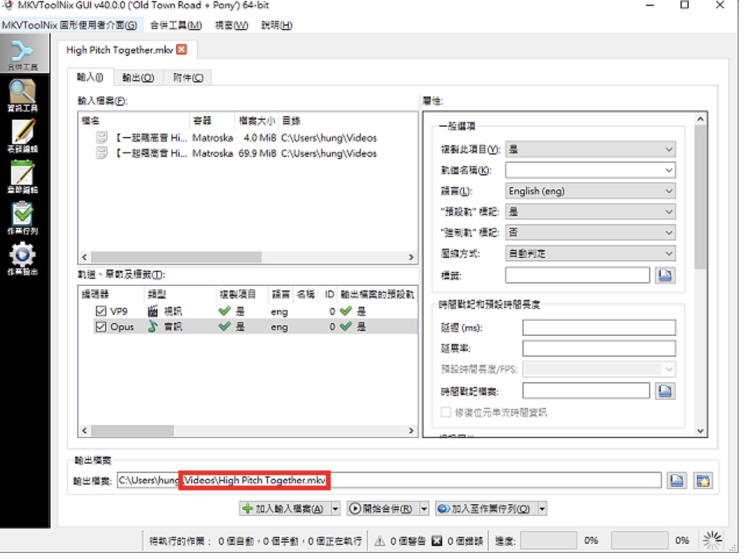Viewport: 752px width, 560px height.
Task: Open the default track flag dropdown
Action: [x=590, y=211]
